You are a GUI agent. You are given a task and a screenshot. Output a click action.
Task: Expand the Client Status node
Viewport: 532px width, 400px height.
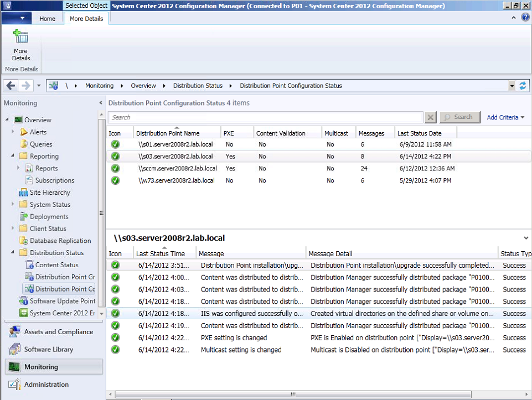pyautogui.click(x=13, y=228)
